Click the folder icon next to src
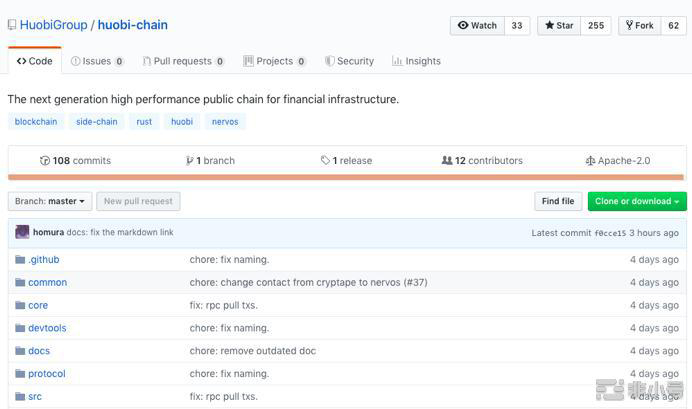The height and width of the screenshot is (409, 692). pyautogui.click(x=20, y=396)
